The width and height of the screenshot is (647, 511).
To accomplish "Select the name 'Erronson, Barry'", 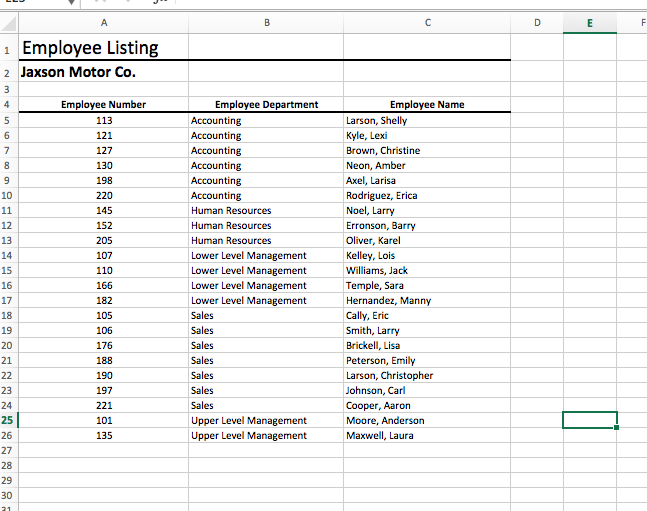I will pyautogui.click(x=380, y=225).
